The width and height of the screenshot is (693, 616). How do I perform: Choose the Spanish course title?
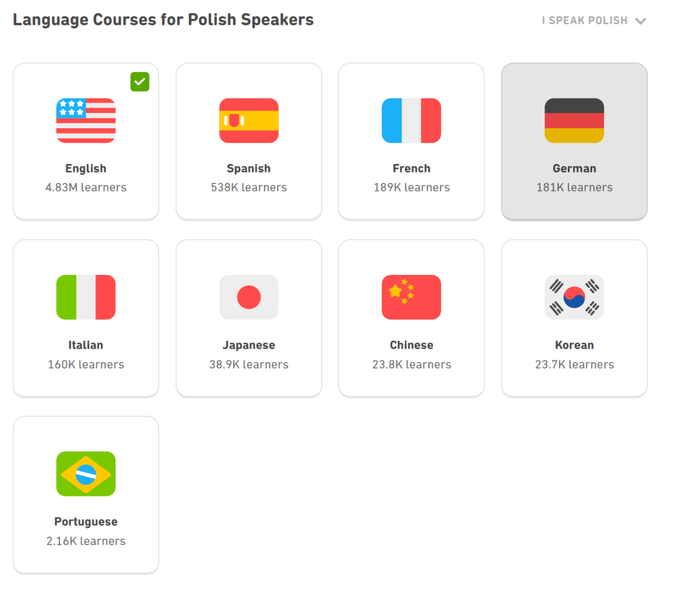tap(248, 169)
